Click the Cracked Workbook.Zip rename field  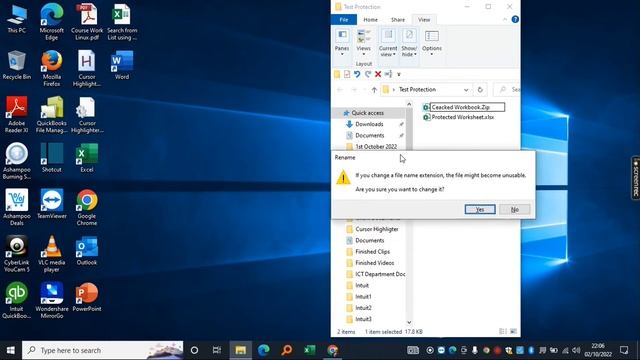click(x=467, y=107)
